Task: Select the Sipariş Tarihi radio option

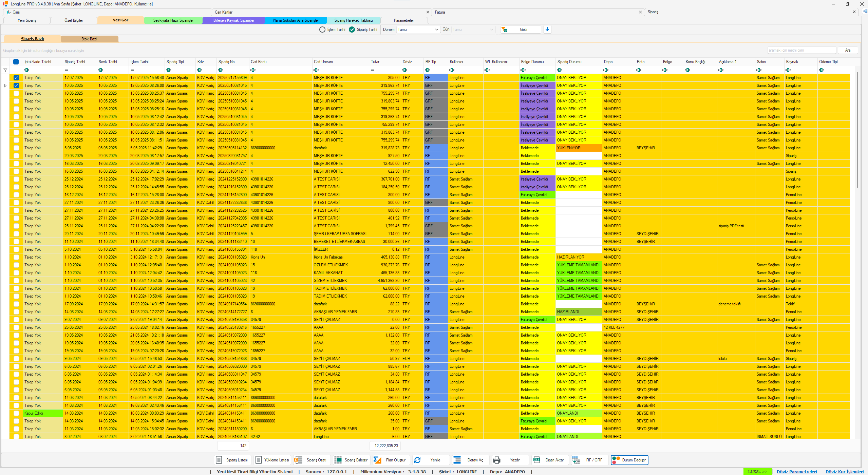Action: coord(352,30)
